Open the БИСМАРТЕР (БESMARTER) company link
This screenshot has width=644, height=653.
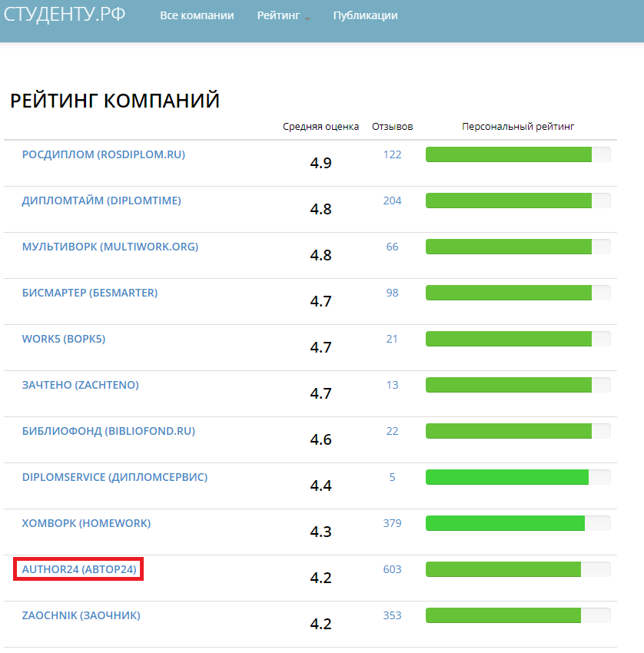(90, 293)
